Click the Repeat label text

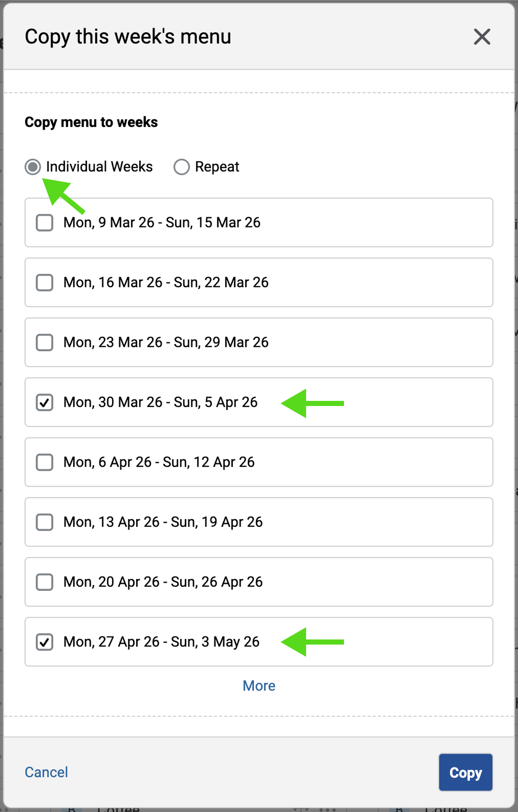217,167
